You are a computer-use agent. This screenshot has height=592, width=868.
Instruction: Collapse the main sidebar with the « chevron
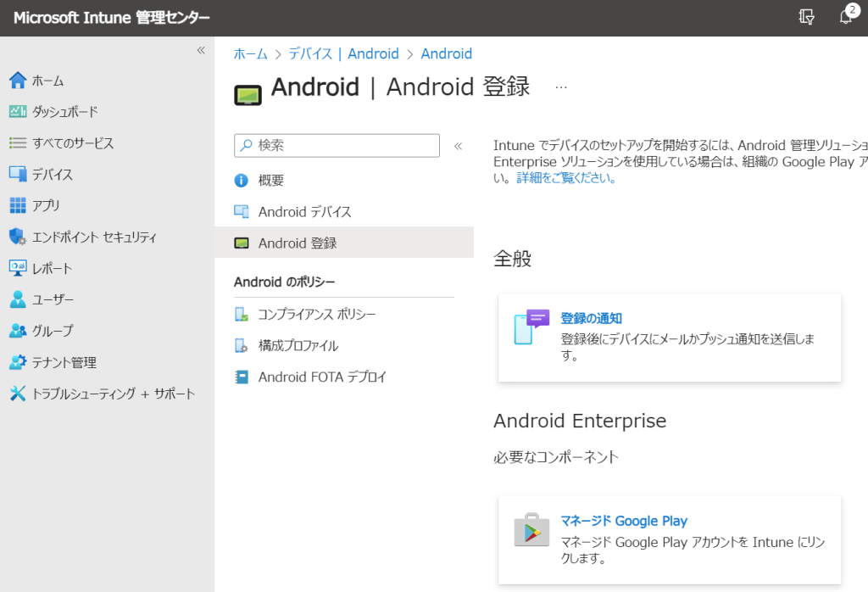tap(201, 51)
